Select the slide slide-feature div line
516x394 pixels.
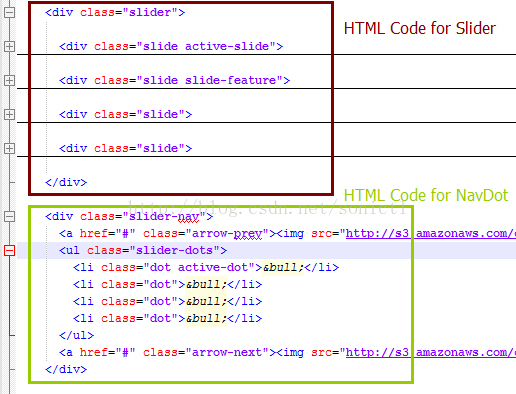pyautogui.click(x=175, y=80)
